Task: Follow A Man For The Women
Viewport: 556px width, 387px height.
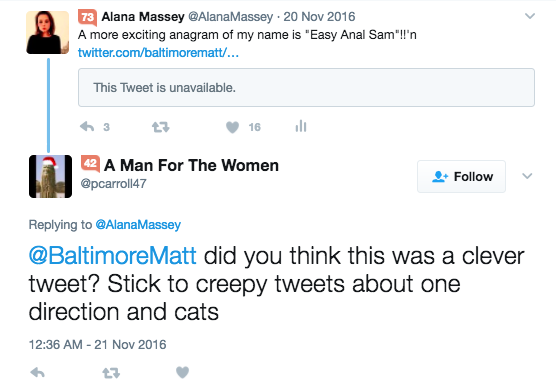Action: tap(461, 176)
